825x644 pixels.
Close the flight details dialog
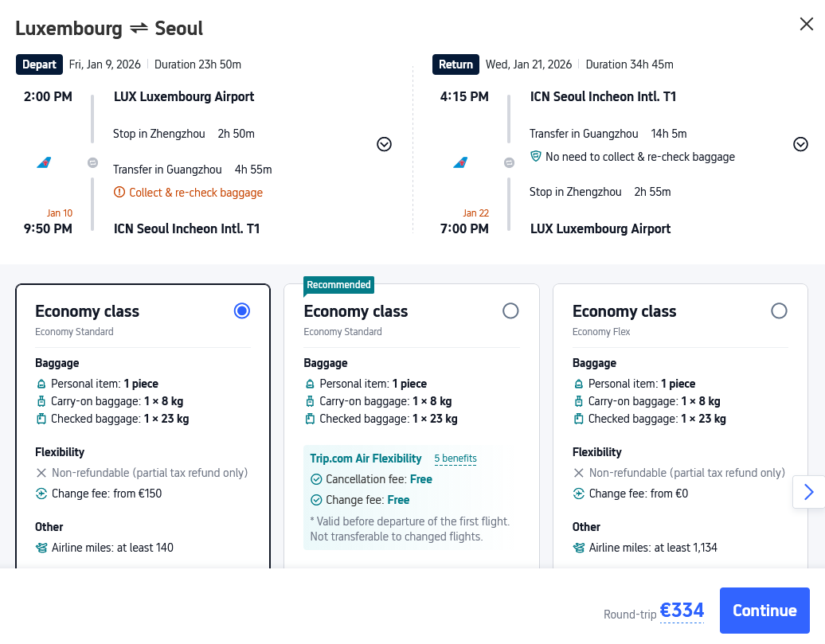(x=806, y=24)
